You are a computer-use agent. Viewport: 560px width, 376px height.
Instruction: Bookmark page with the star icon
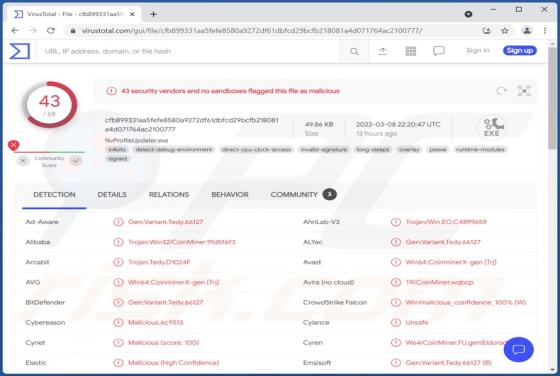(x=504, y=31)
